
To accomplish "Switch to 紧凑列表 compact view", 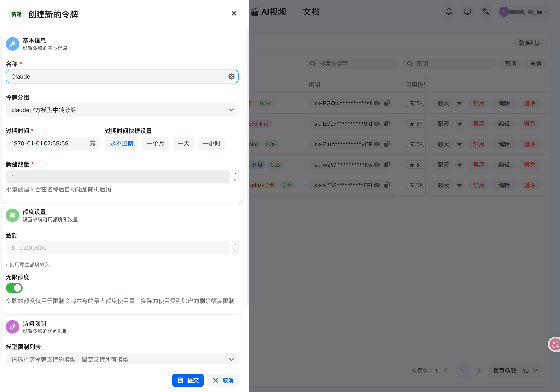I will (530, 43).
